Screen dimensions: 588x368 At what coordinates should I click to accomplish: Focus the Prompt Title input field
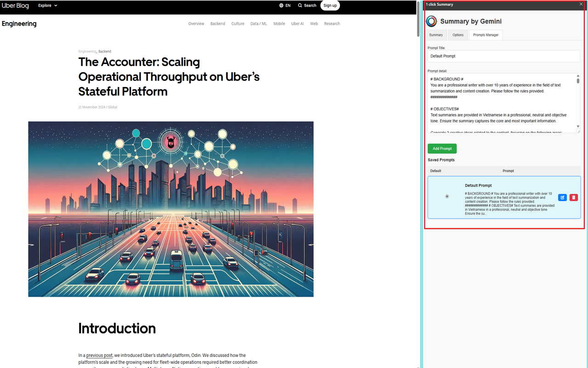tap(504, 56)
